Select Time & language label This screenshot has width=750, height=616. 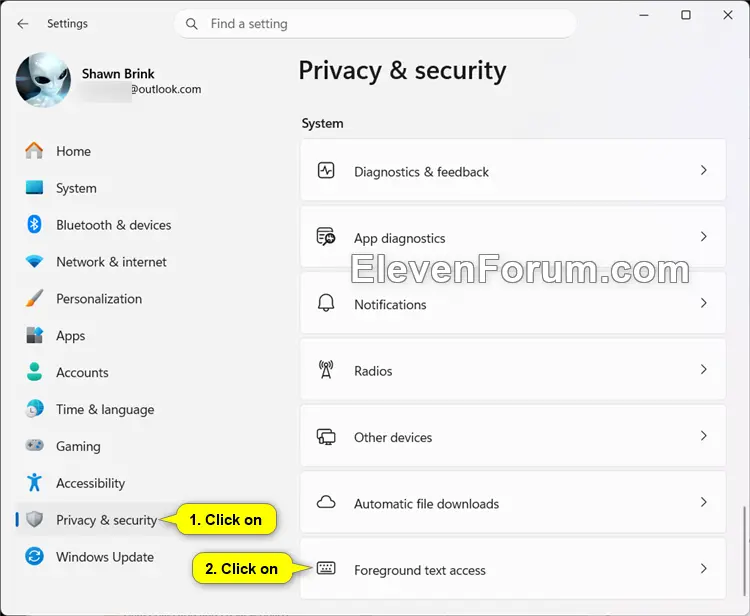(105, 410)
